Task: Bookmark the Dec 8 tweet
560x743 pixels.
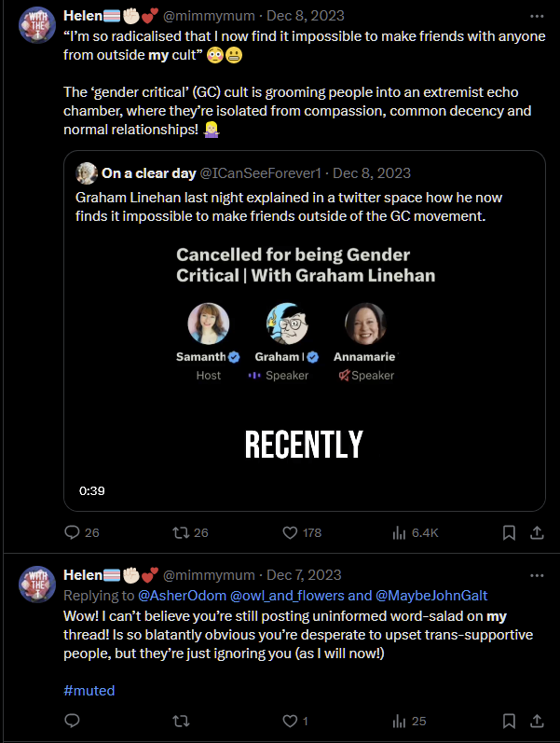Action: [x=509, y=532]
